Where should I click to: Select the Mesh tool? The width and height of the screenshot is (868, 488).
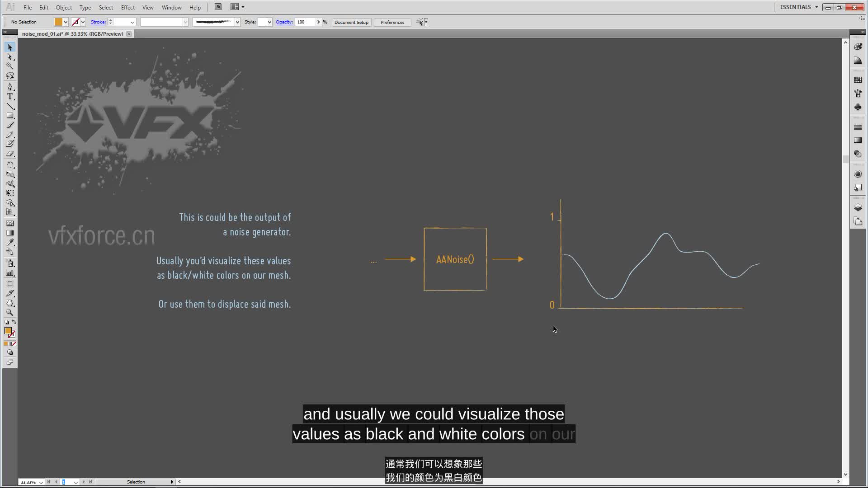click(10, 223)
